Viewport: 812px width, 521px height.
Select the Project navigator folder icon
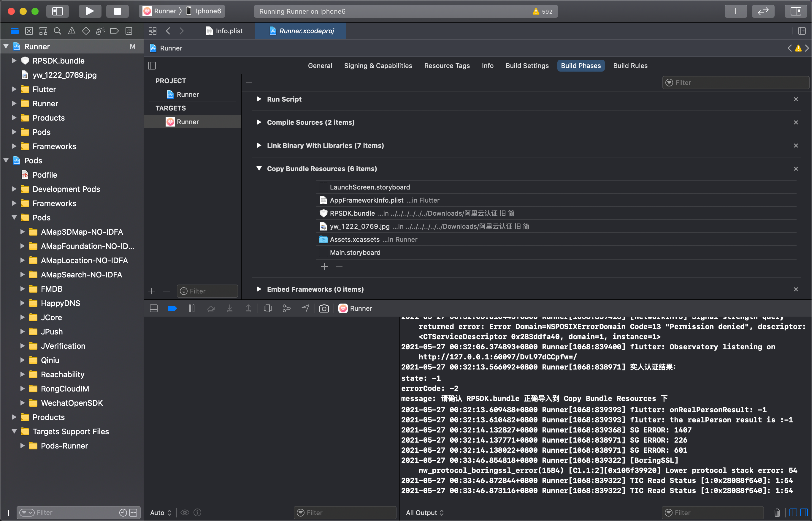point(15,31)
